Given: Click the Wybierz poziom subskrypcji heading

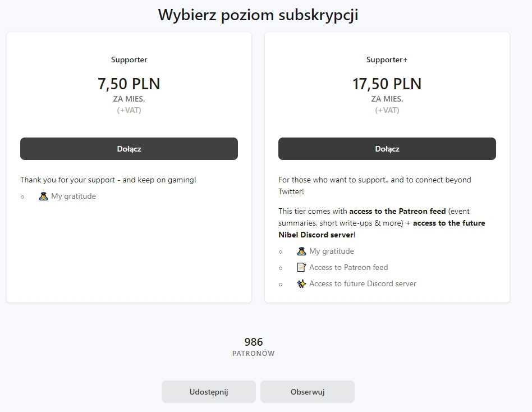Looking at the screenshot, I should point(258,15).
